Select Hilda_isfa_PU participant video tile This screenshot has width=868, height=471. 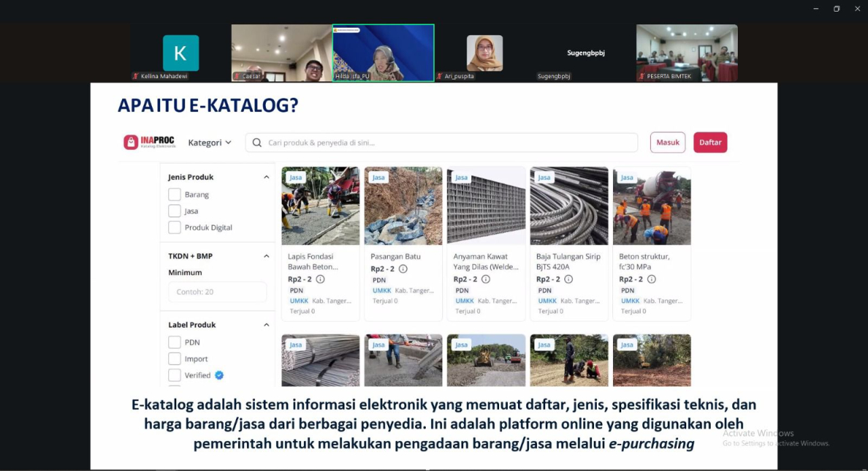383,53
